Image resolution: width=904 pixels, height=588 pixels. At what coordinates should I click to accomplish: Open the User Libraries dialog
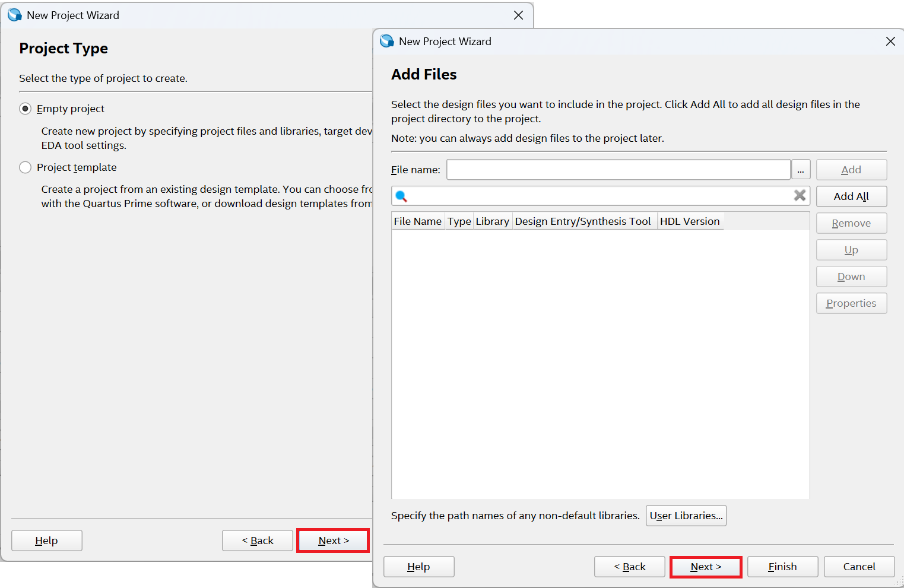[x=686, y=516]
